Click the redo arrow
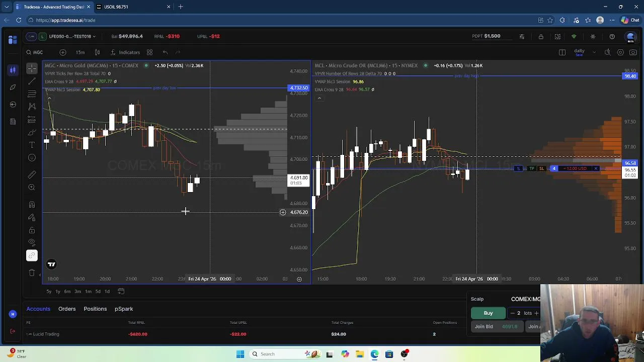 coord(178,52)
